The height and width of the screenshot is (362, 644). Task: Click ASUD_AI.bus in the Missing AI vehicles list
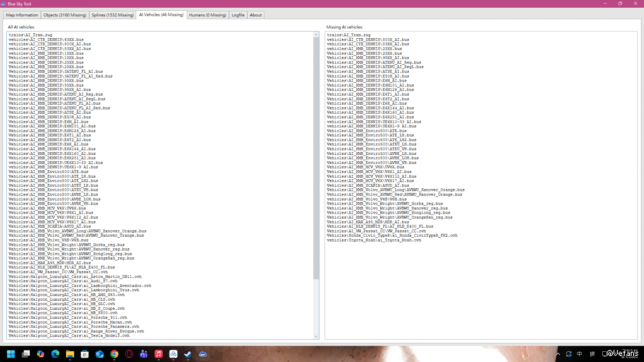pos(368,185)
